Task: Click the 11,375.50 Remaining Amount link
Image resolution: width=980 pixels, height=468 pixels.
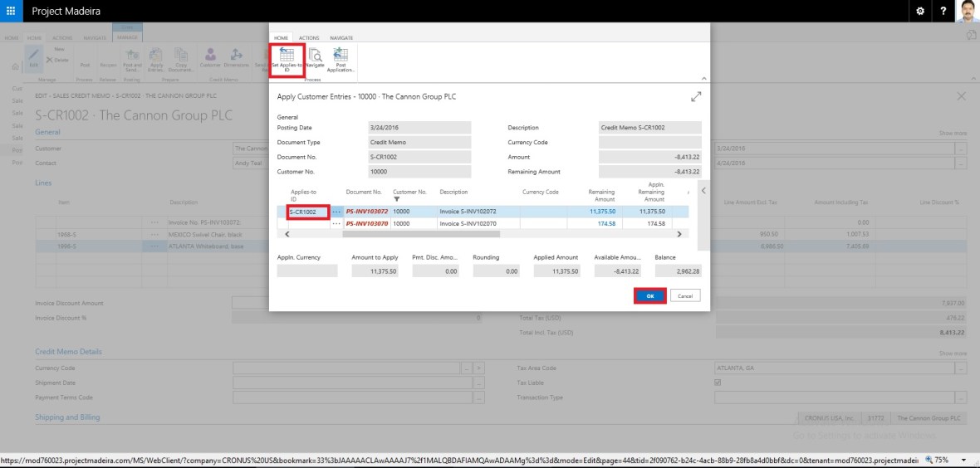Action: [x=602, y=212]
